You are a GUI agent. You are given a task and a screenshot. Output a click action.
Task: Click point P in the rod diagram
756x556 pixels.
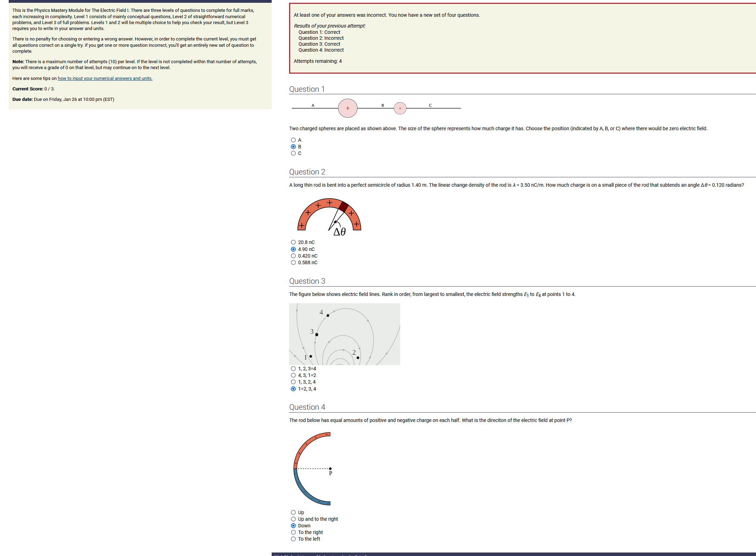(330, 469)
